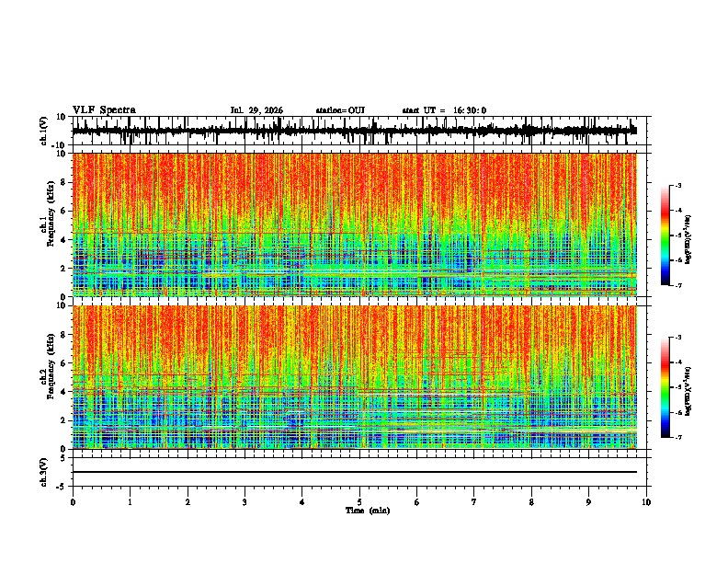Viewport: 728px width, 563px height.
Task: Click the 'ch.3(V)' axis label
Action: 43,472
